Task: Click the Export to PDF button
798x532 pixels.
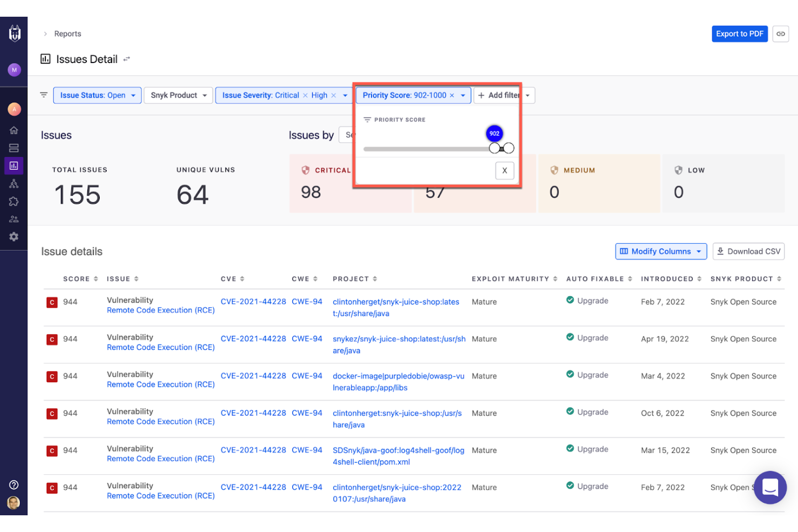Action: coord(739,33)
